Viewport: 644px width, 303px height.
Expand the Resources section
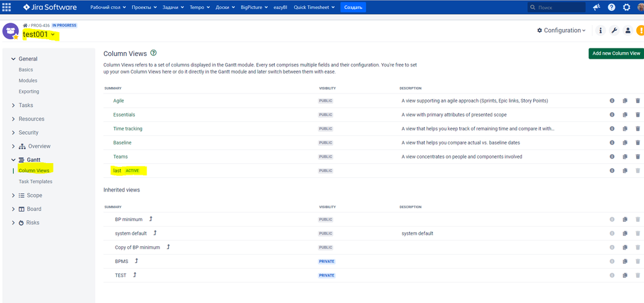14,119
